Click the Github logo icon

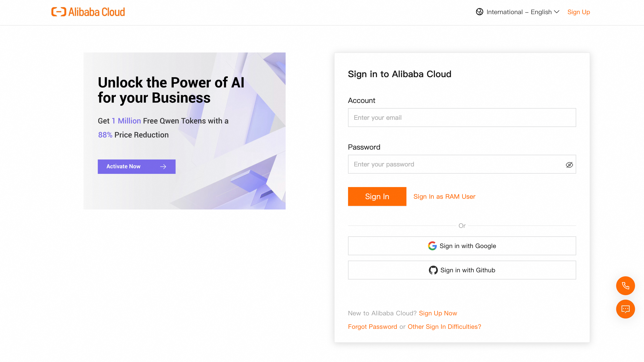click(x=433, y=270)
